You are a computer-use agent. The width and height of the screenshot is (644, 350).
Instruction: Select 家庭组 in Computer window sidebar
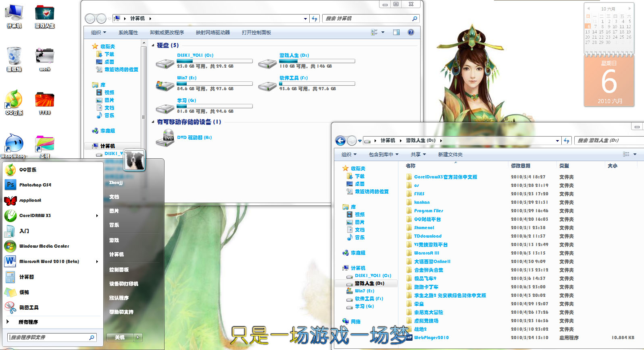click(107, 131)
